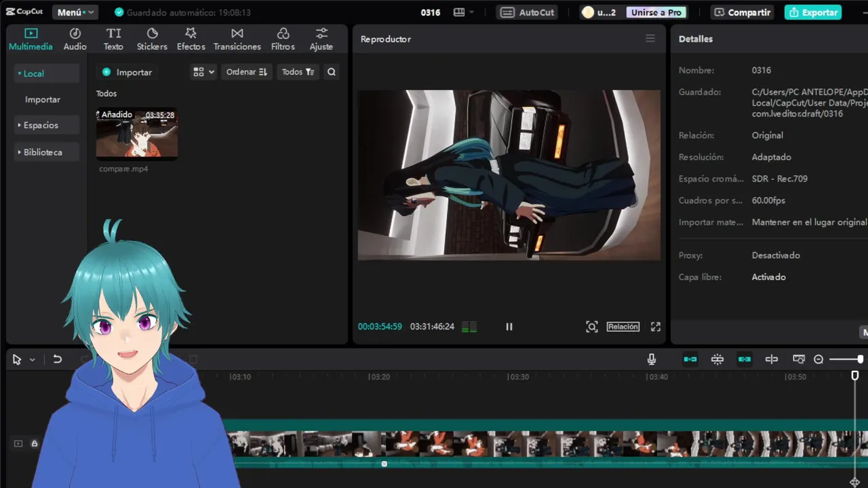The width and height of the screenshot is (868, 488).
Task: Select the pointer selection tool
Action: click(x=17, y=360)
